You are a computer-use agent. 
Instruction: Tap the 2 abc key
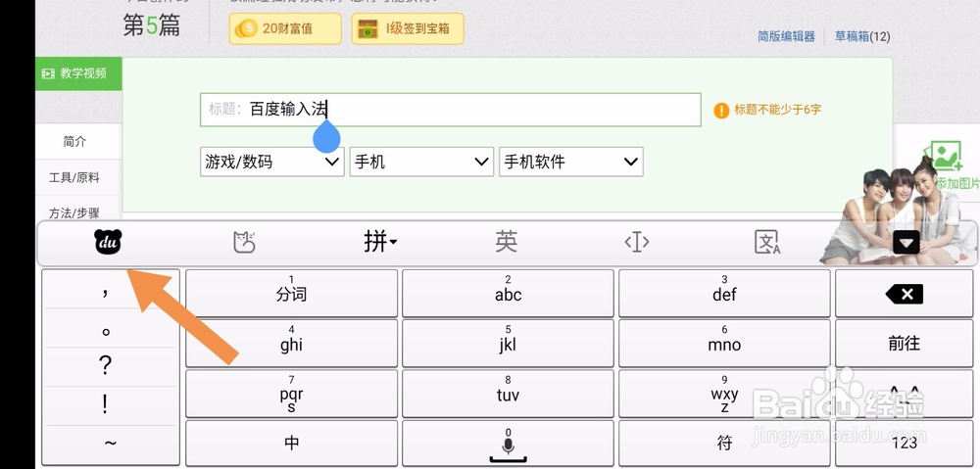tap(508, 294)
